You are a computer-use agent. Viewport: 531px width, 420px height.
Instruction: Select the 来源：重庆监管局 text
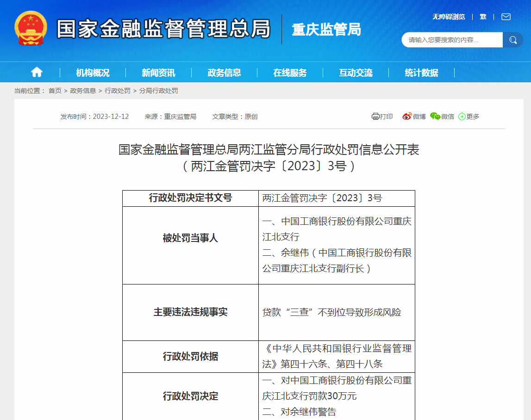[170, 117]
